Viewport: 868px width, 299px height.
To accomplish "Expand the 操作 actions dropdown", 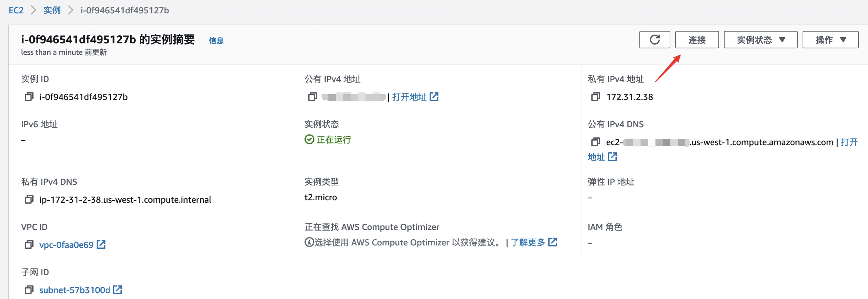I will point(830,40).
